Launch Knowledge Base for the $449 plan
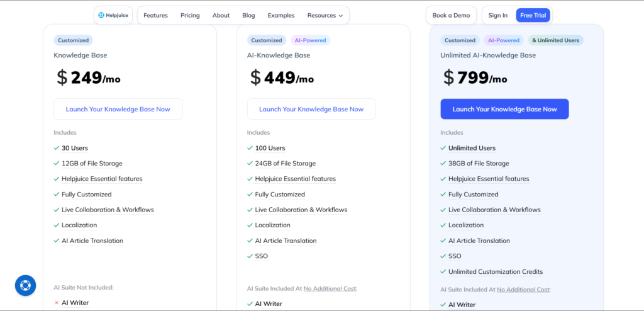The image size is (644, 311). [311, 109]
